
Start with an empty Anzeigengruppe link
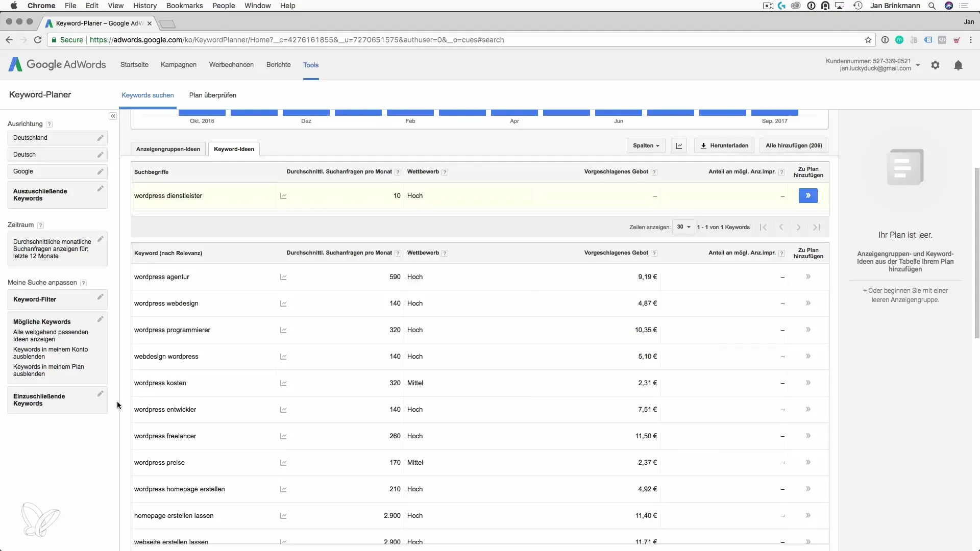pyautogui.click(x=905, y=295)
